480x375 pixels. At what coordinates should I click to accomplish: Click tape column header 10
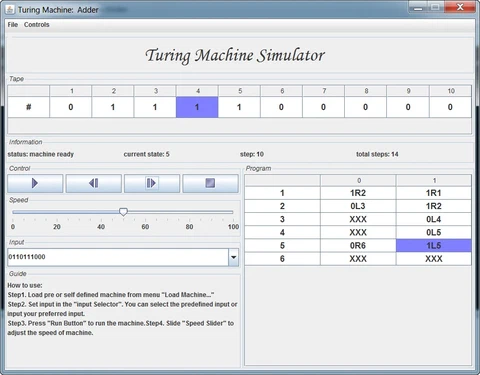pyautogui.click(x=451, y=91)
